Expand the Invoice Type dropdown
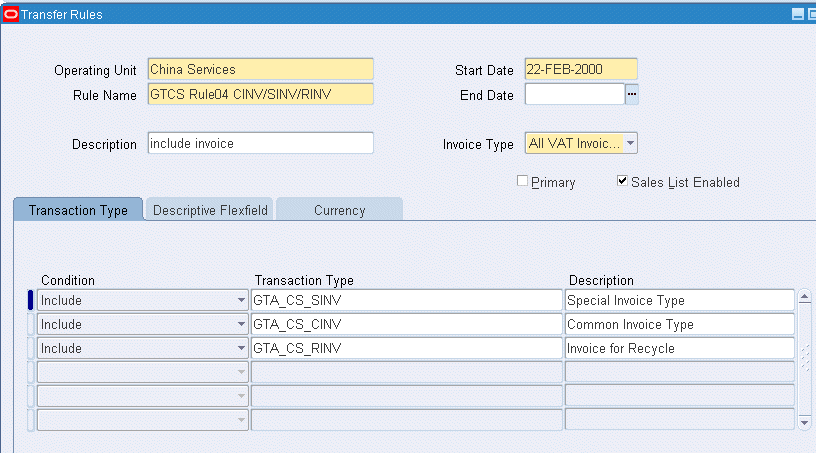Image resolution: width=816 pixels, height=453 pixels. pos(630,143)
